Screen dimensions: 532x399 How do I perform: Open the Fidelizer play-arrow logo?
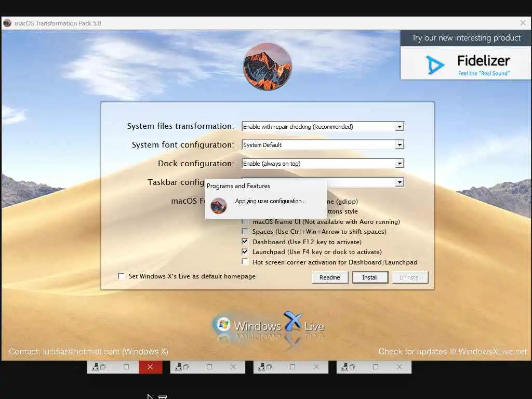[x=434, y=65]
